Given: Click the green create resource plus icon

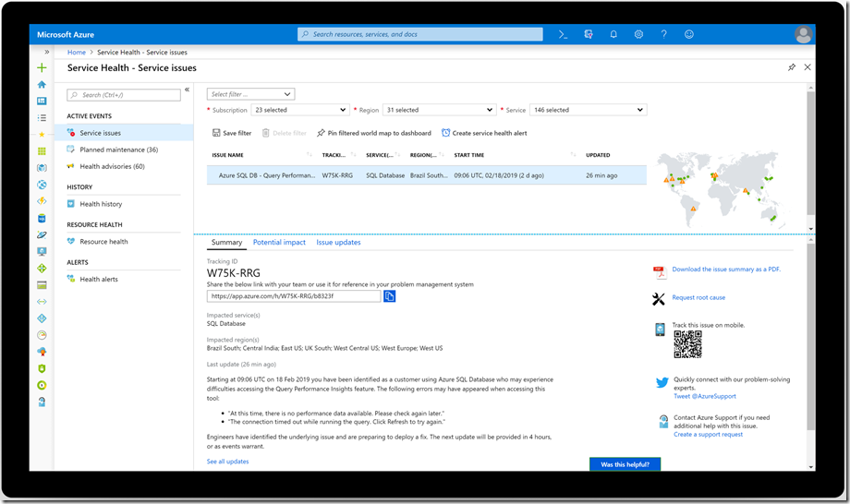Looking at the screenshot, I should [42, 67].
